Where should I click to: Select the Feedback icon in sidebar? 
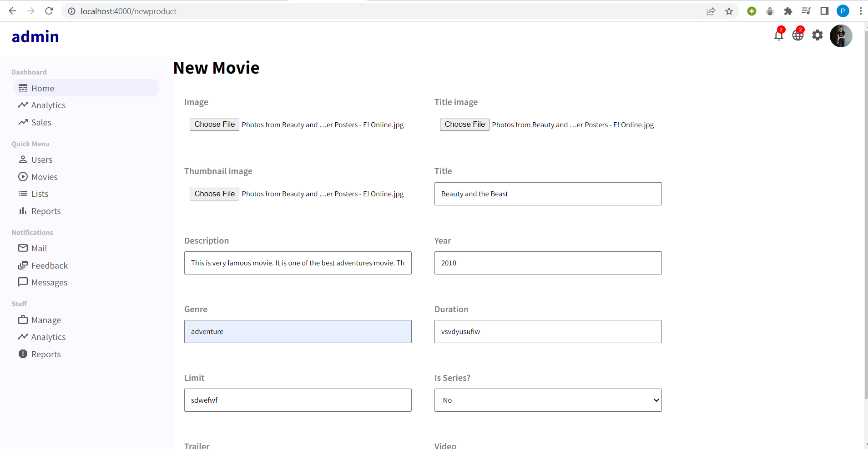pos(22,265)
